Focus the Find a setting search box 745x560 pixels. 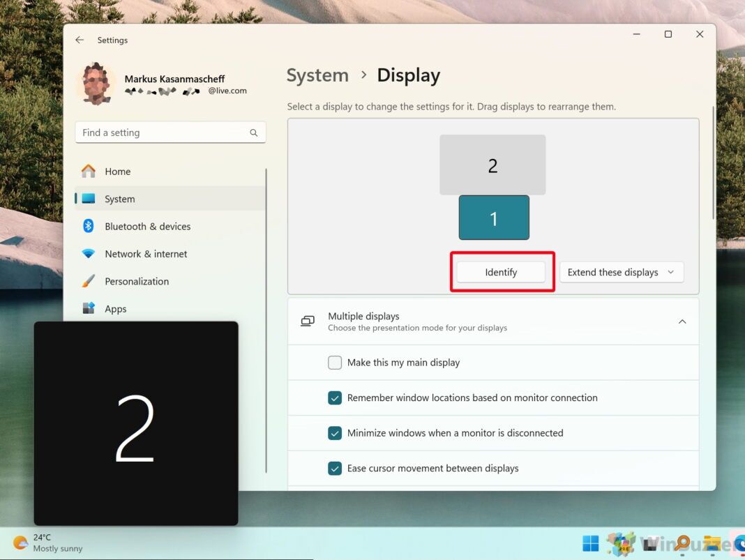(x=170, y=133)
